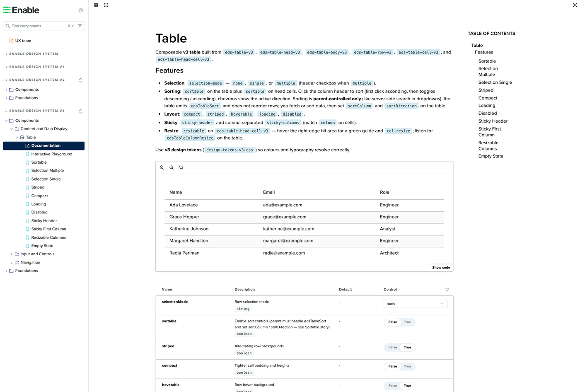Open the settings gear in the sidebar

pos(80,10)
